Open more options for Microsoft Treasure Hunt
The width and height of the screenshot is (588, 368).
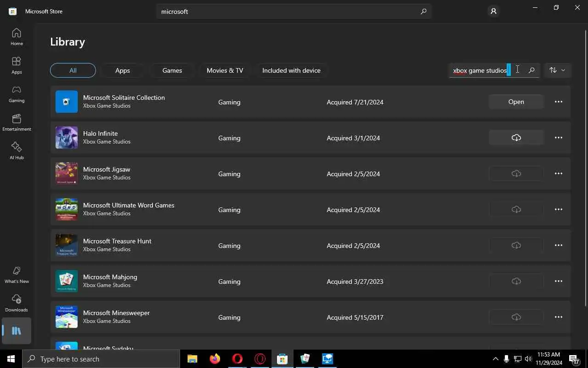pyautogui.click(x=559, y=245)
